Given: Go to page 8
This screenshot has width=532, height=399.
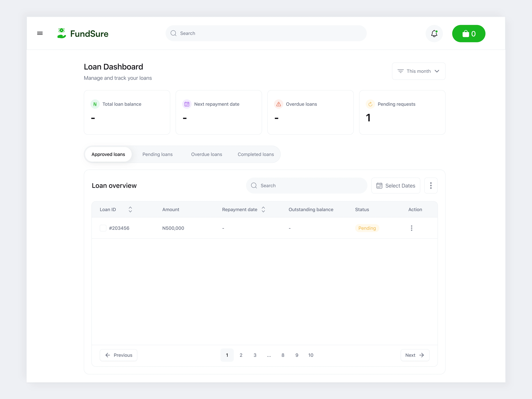Looking at the screenshot, I should 283,355.
